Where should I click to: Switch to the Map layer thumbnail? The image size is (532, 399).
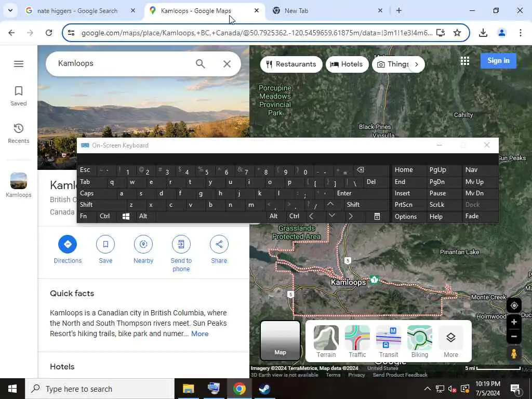[x=280, y=341]
